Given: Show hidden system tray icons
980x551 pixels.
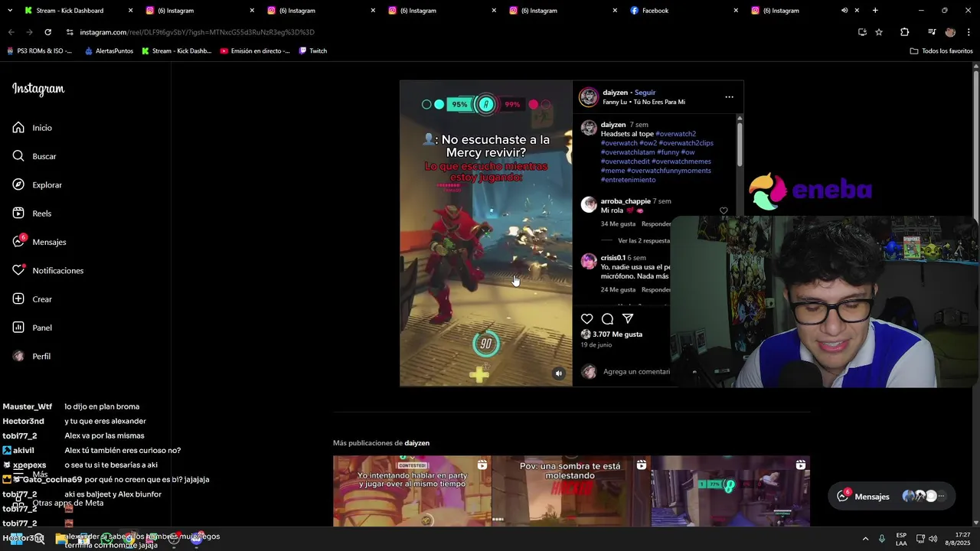Looking at the screenshot, I should pyautogui.click(x=865, y=539).
